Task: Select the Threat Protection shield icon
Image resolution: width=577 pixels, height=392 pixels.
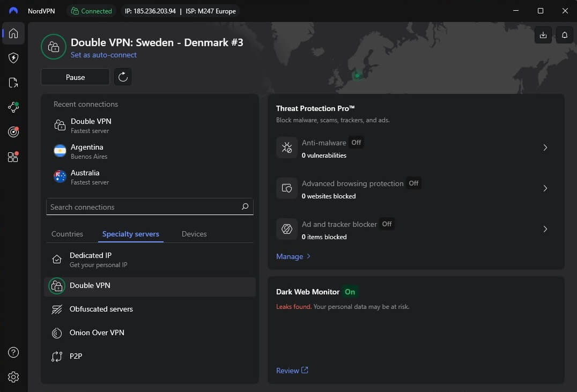Action: pyautogui.click(x=13, y=58)
